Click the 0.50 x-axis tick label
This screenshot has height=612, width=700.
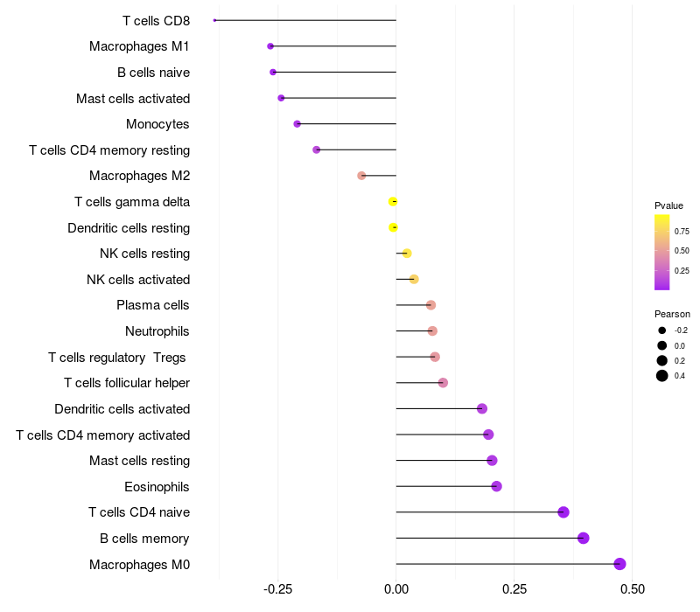pyautogui.click(x=633, y=589)
